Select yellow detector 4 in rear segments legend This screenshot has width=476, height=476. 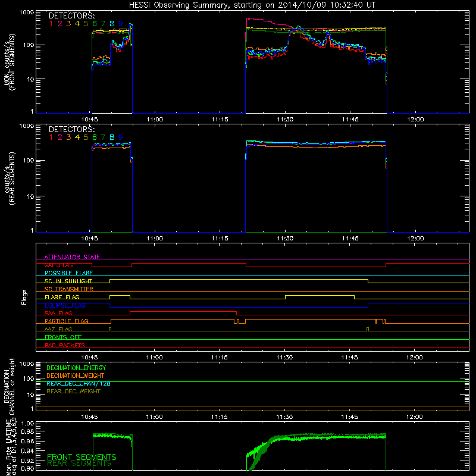77,137
